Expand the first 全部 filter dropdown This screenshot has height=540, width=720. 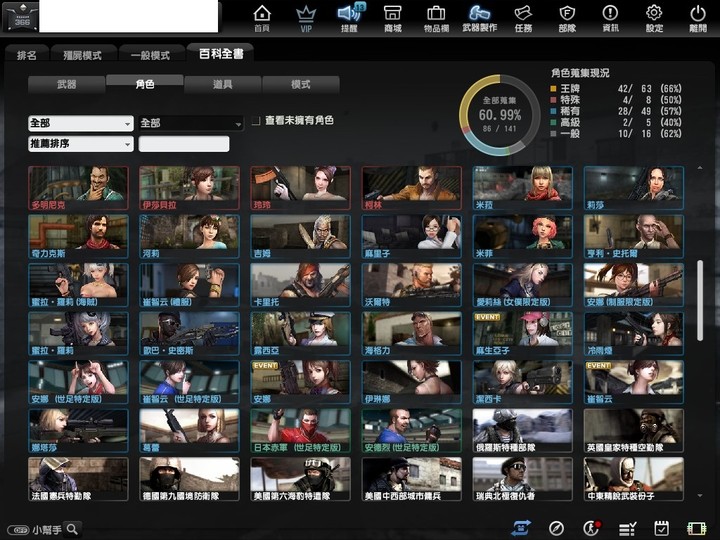pos(81,123)
